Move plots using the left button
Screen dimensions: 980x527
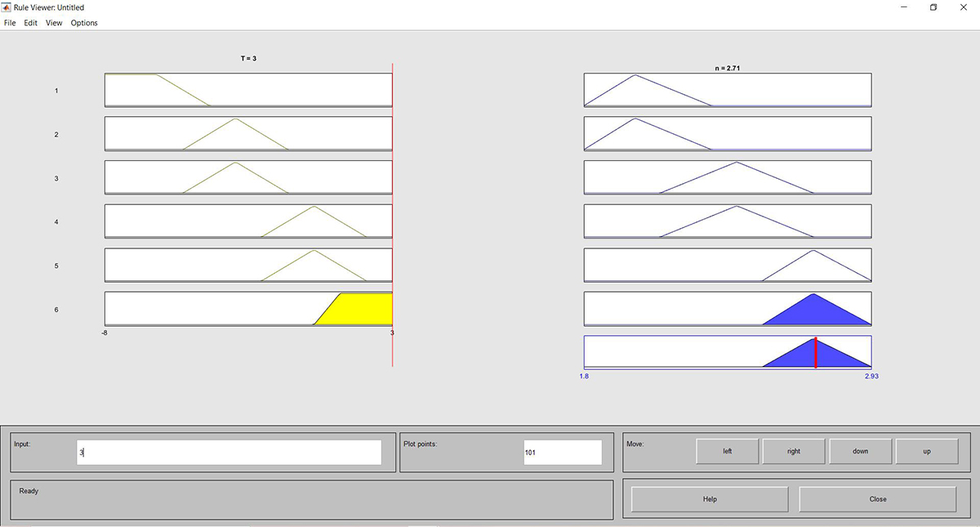(727, 451)
